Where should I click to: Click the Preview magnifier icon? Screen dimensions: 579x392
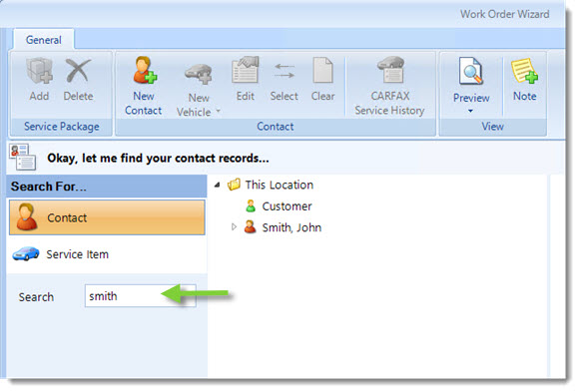(471, 71)
